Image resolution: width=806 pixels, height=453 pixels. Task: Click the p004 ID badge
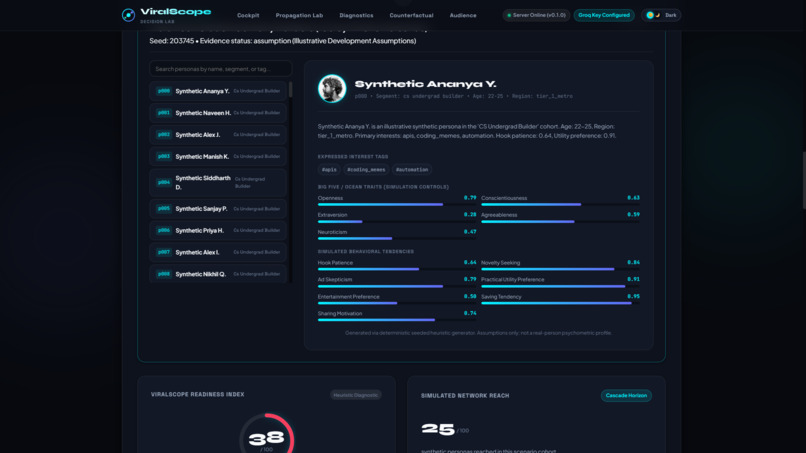(163, 183)
